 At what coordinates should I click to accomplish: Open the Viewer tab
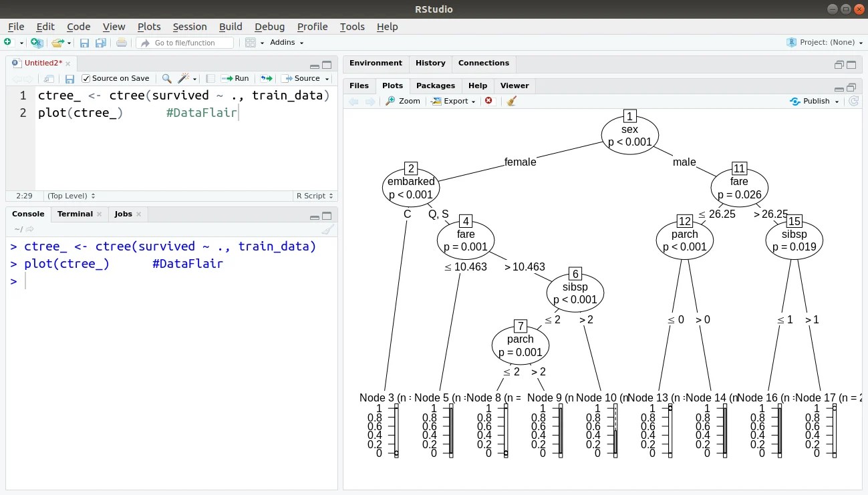tap(515, 86)
